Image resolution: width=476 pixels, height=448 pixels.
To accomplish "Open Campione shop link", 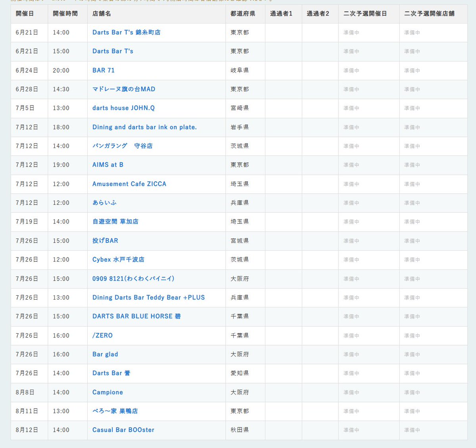I will pos(107,392).
